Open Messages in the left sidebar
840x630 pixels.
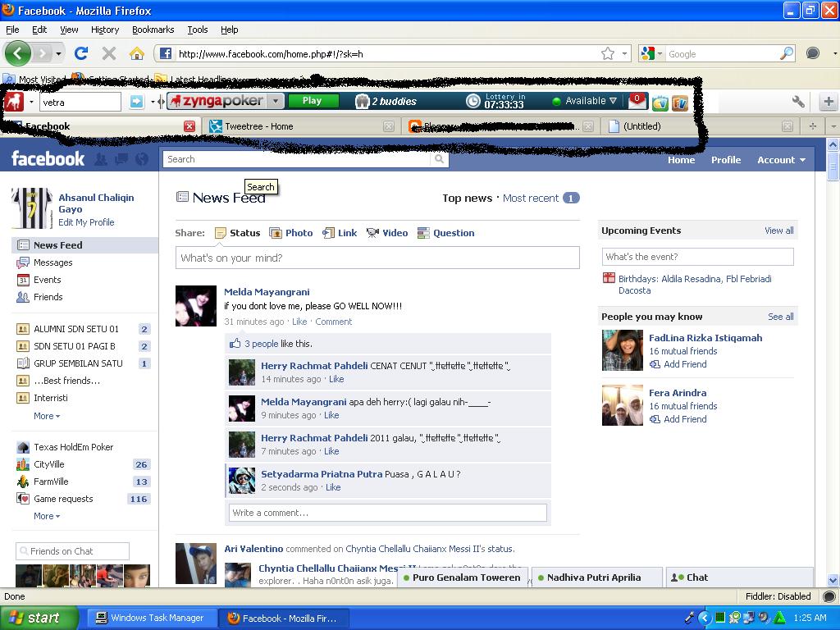pos(52,262)
